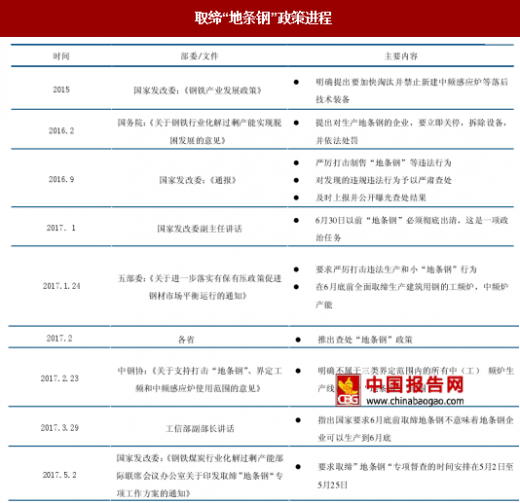Click the line 对发现的违规违法行为予以严肃查处
Screen dimensions: 520x503
coord(383,180)
